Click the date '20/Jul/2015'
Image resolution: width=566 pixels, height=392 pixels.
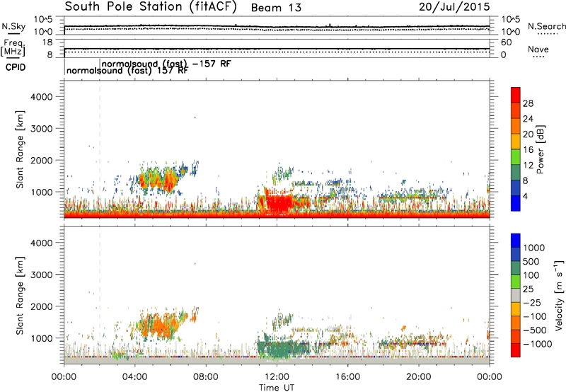click(x=454, y=6)
